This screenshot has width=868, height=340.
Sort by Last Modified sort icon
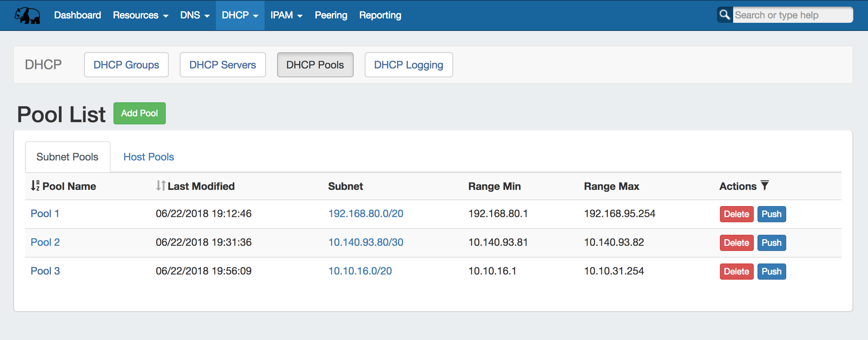click(x=160, y=185)
